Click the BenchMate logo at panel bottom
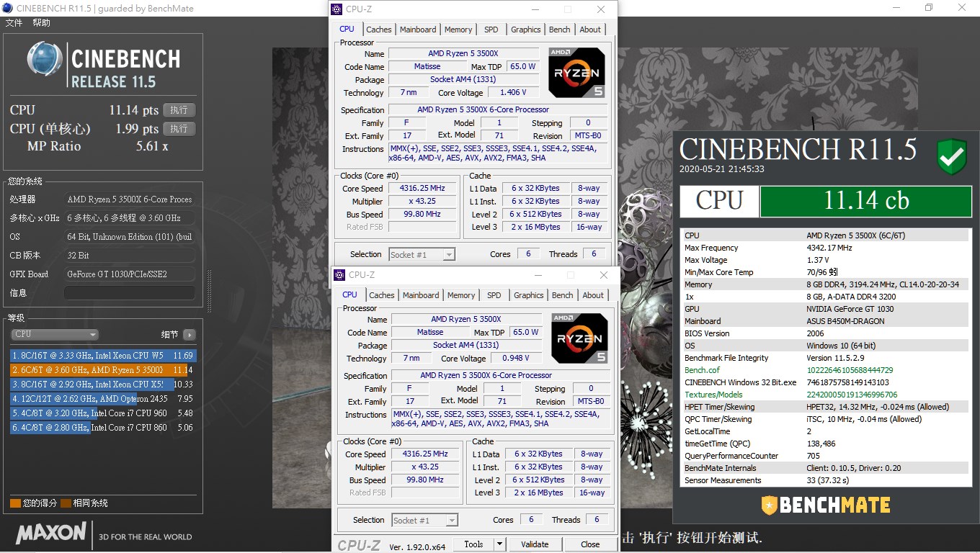The height and width of the screenshot is (553, 980). pos(826,505)
